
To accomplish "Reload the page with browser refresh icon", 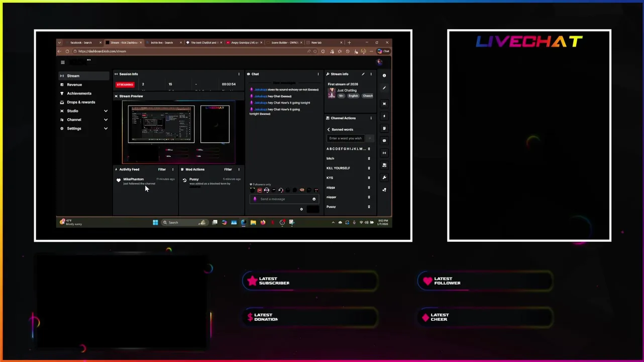I will pyautogui.click(x=67, y=51).
